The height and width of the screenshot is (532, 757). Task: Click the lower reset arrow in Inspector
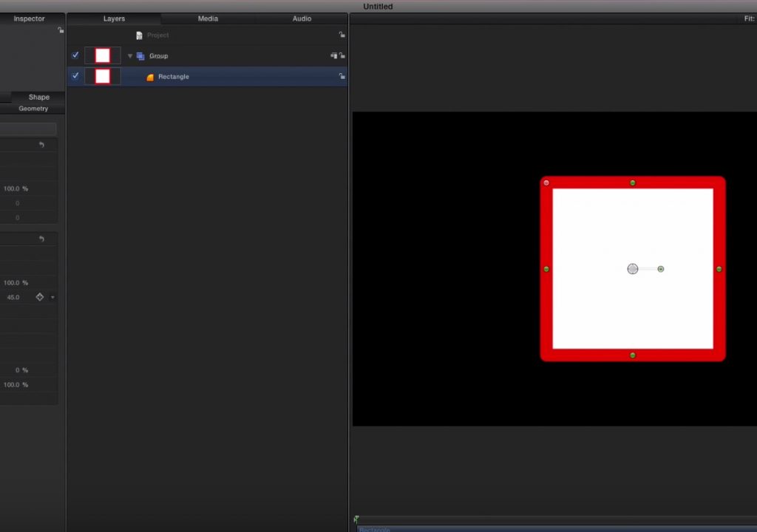tap(41, 239)
